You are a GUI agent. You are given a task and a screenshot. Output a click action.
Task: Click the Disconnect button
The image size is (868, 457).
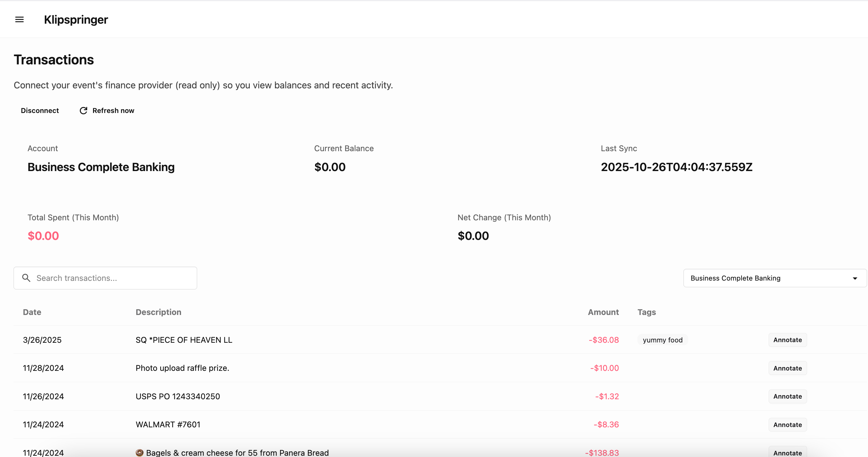(x=40, y=111)
